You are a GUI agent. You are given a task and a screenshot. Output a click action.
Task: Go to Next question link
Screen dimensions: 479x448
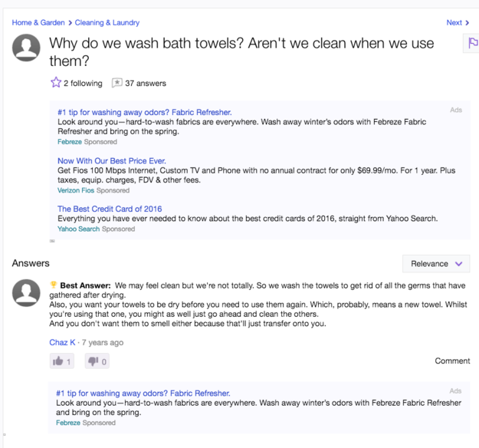[454, 22]
